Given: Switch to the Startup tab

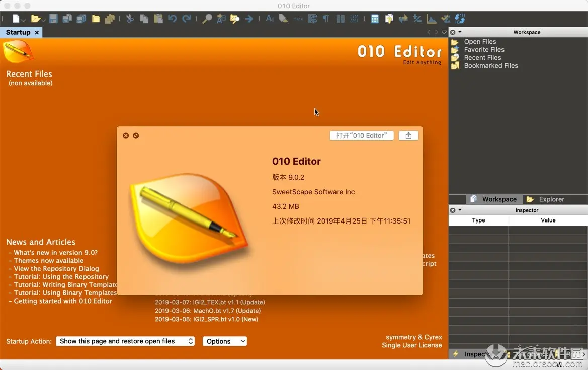Looking at the screenshot, I should (18, 32).
